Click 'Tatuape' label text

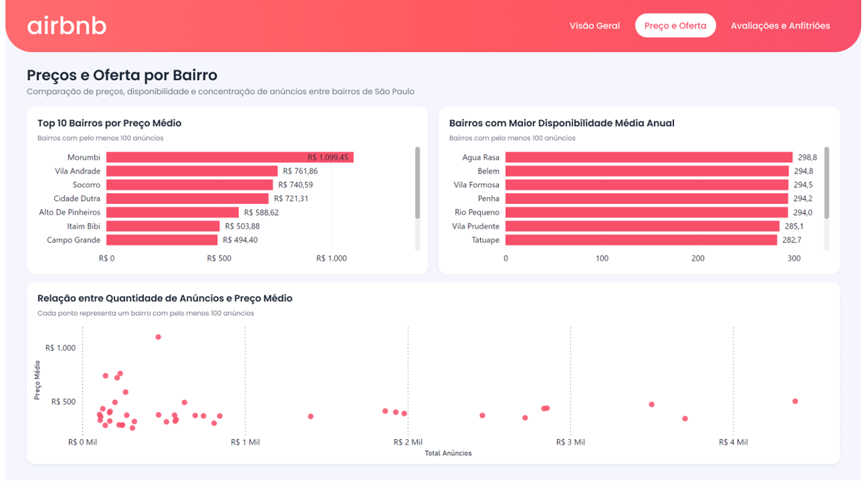tap(486, 240)
